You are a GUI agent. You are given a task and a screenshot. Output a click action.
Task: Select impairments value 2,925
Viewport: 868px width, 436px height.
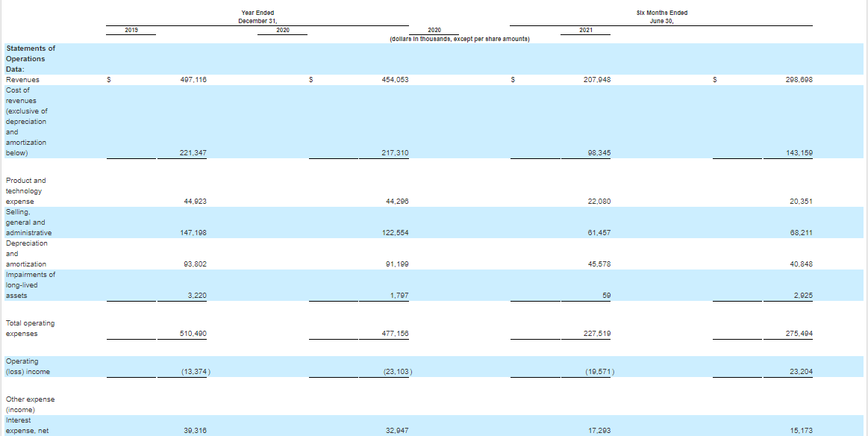[x=804, y=296]
